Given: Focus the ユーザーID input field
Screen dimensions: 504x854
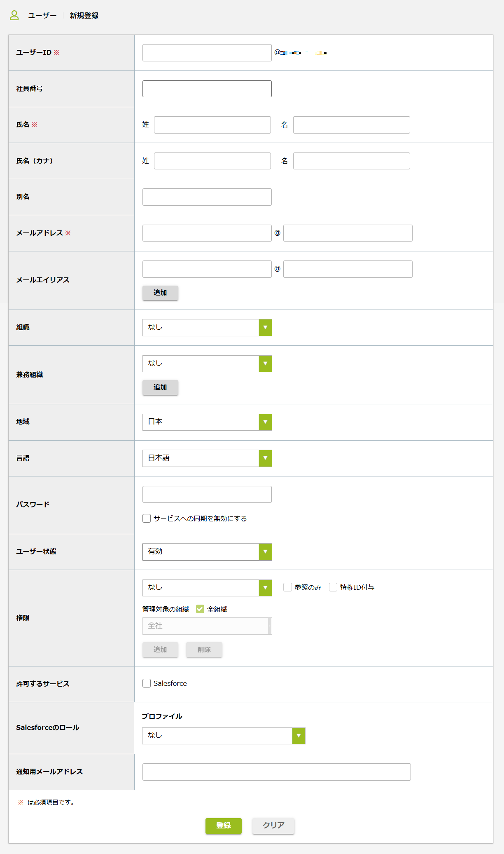Looking at the screenshot, I should 207,53.
